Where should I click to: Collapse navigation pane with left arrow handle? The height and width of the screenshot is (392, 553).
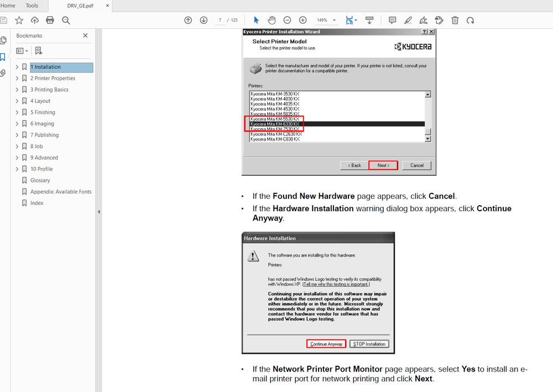pos(99,212)
